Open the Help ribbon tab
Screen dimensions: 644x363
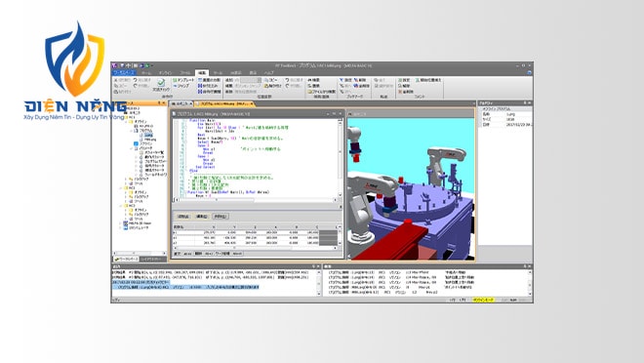pyautogui.click(x=269, y=73)
